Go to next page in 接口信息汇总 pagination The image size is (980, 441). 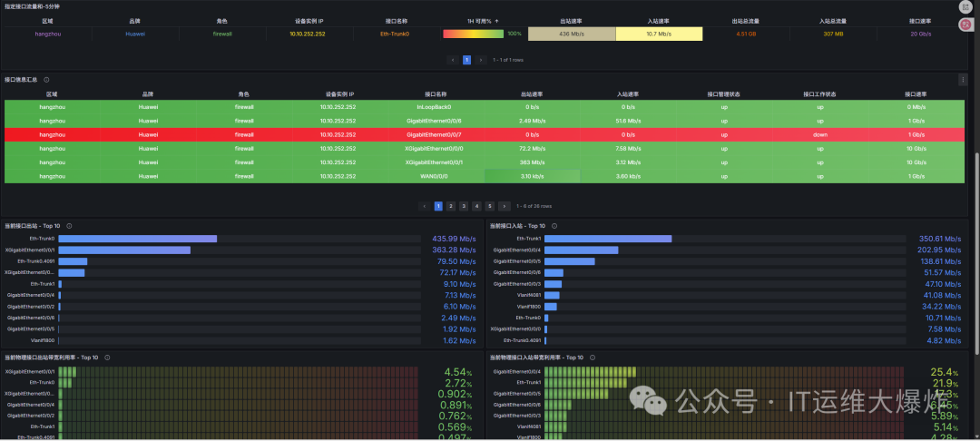click(503, 206)
